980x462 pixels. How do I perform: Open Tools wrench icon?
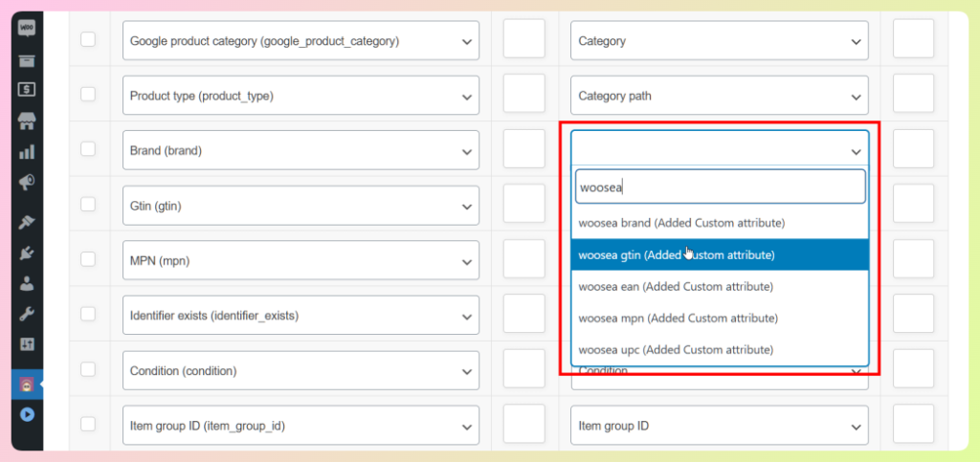26,314
